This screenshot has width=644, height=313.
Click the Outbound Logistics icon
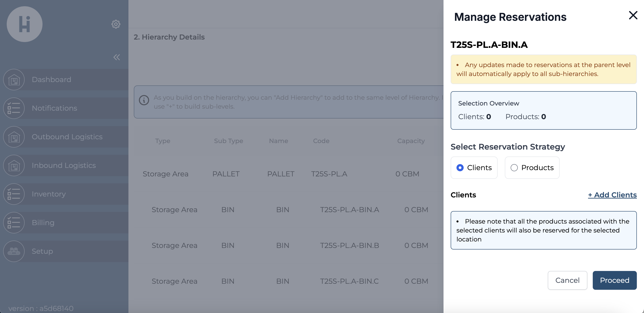[x=14, y=137]
